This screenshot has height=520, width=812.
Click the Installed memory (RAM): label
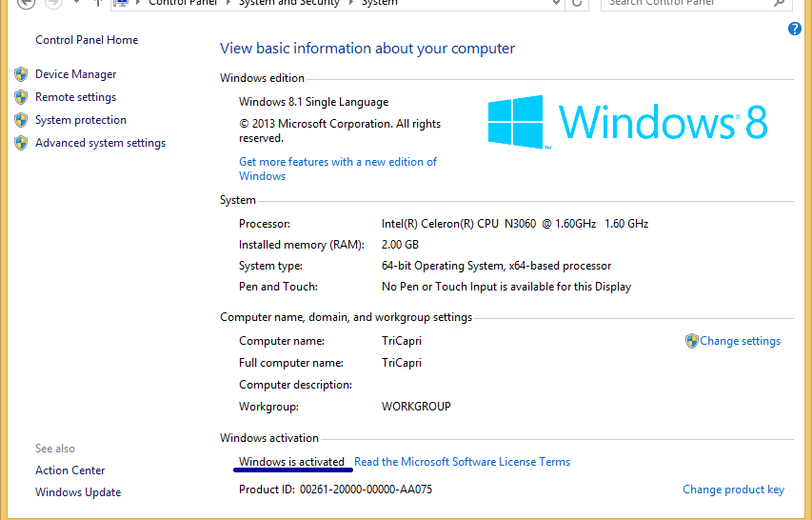[x=302, y=245]
